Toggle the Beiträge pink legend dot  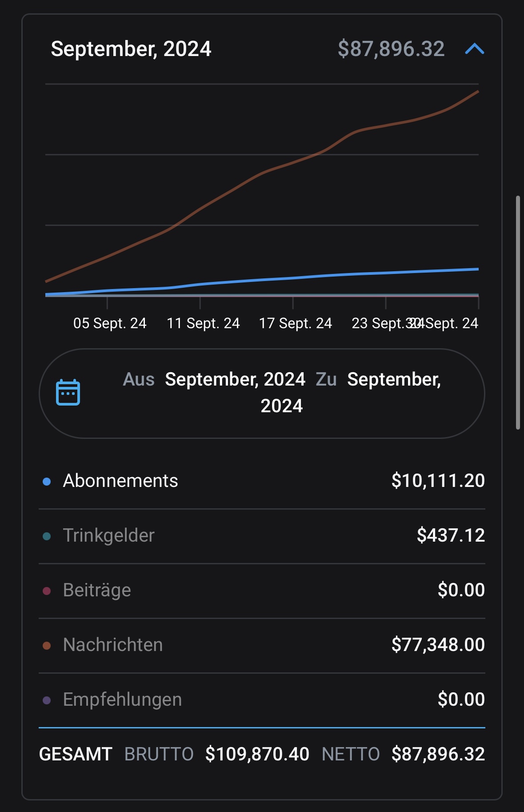(x=47, y=591)
